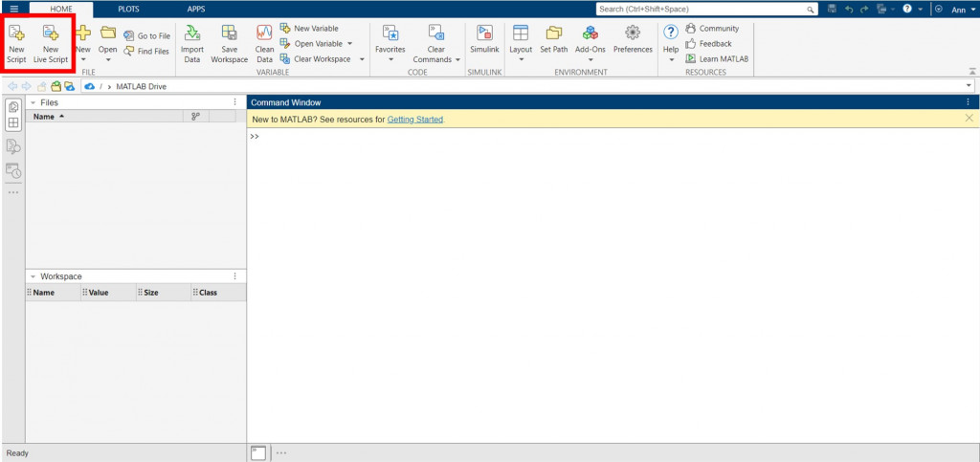Click the Redo arrow
This screenshot has width=980, height=462.
(x=864, y=10)
